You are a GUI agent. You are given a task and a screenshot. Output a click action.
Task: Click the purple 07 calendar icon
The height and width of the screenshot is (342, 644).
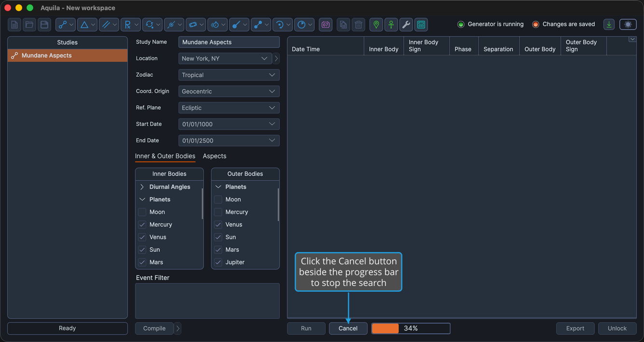326,25
